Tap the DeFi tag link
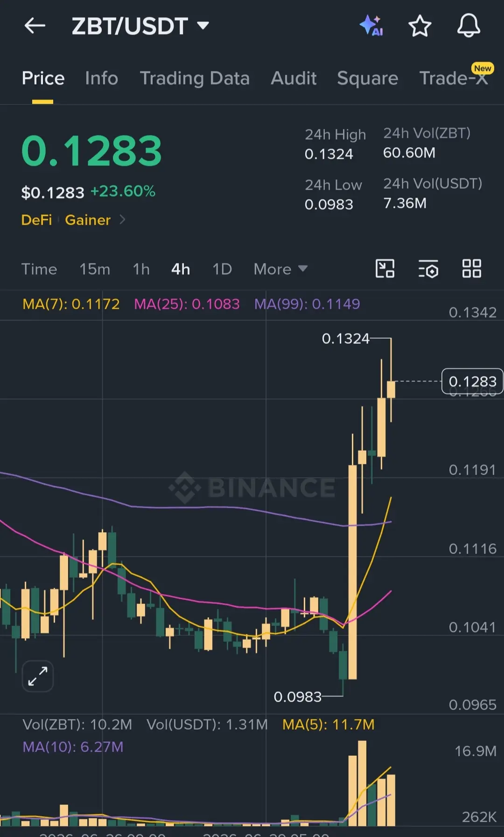This screenshot has width=504, height=837. pos(36,220)
